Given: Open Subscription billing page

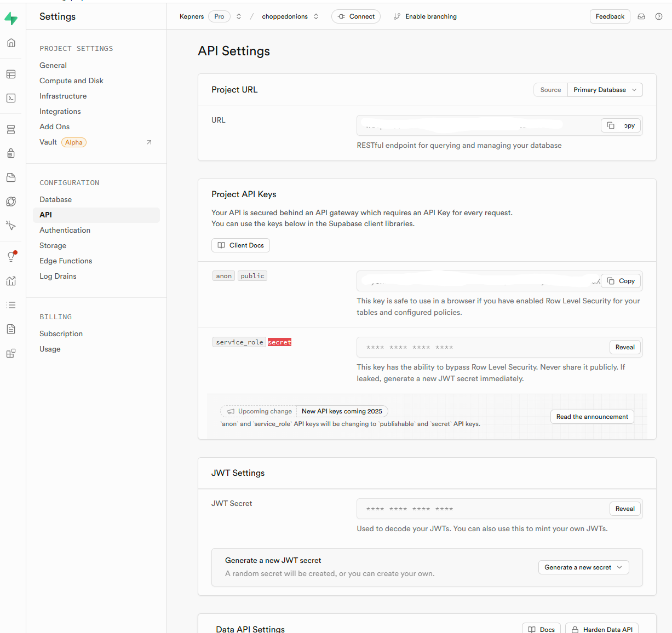Looking at the screenshot, I should 61,333.
